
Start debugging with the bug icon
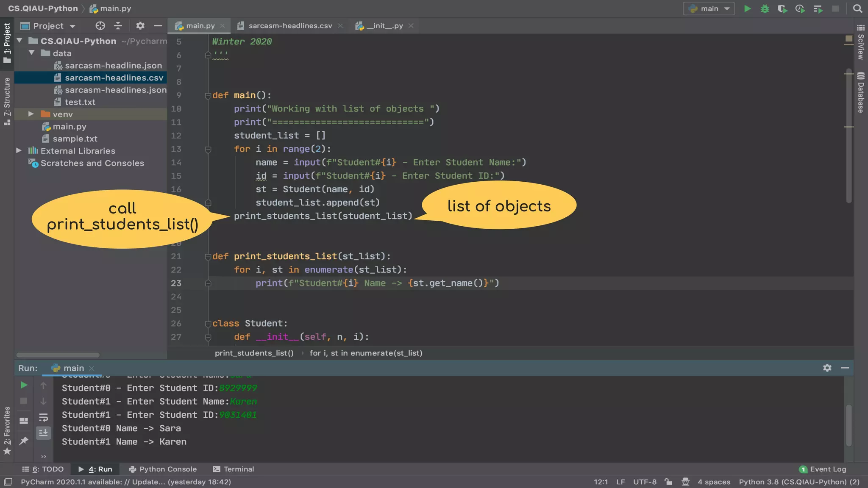765,8
